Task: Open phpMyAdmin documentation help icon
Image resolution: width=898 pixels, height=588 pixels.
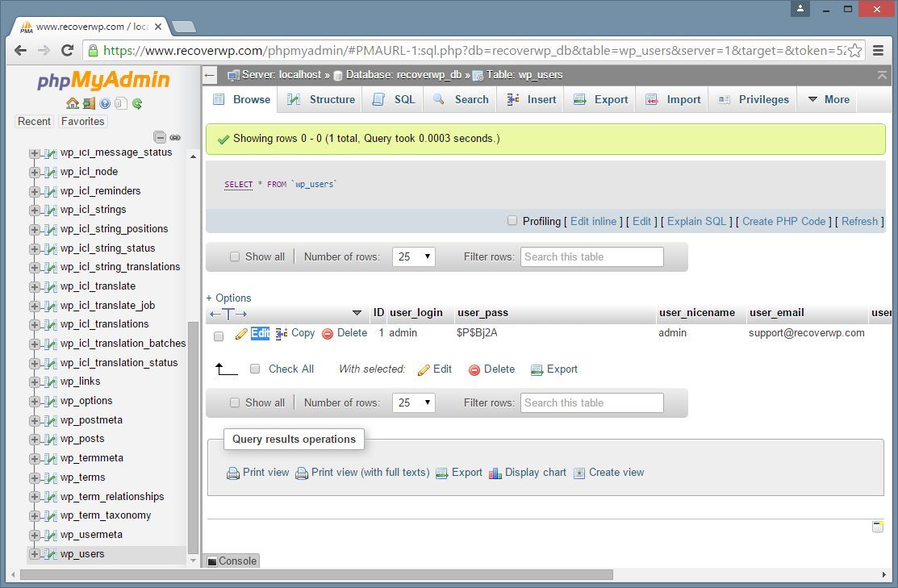Action: tap(105, 103)
